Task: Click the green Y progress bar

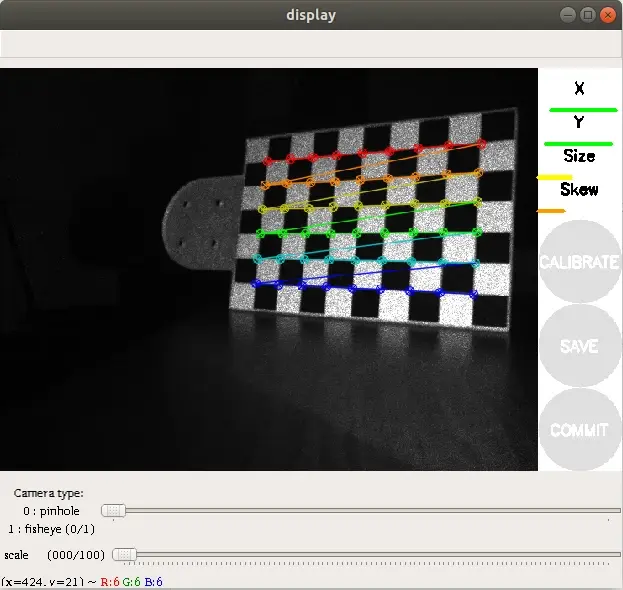Action: [x=578, y=144]
